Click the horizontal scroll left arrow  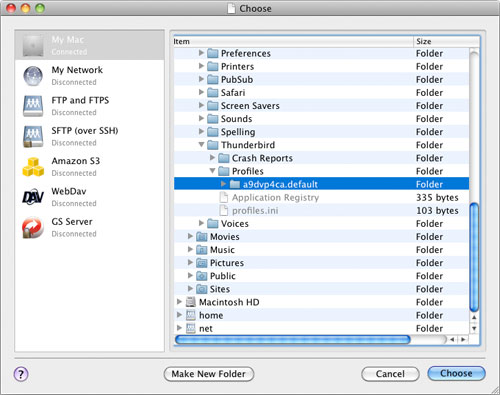point(452,340)
